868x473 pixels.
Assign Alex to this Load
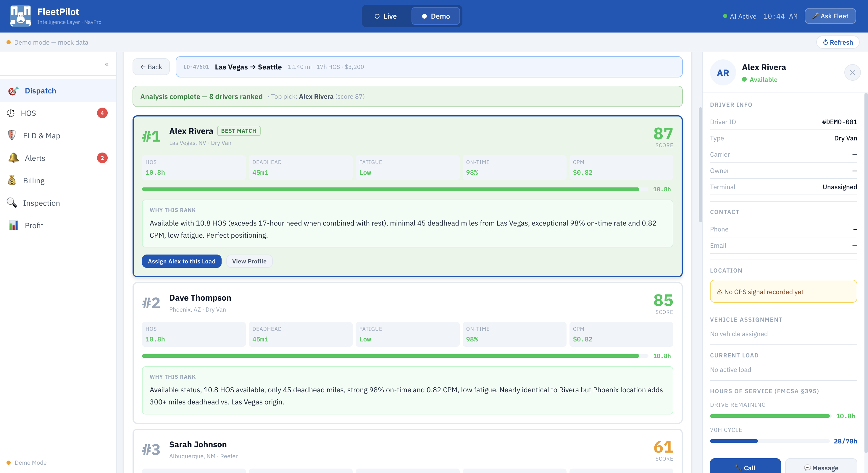tap(181, 261)
